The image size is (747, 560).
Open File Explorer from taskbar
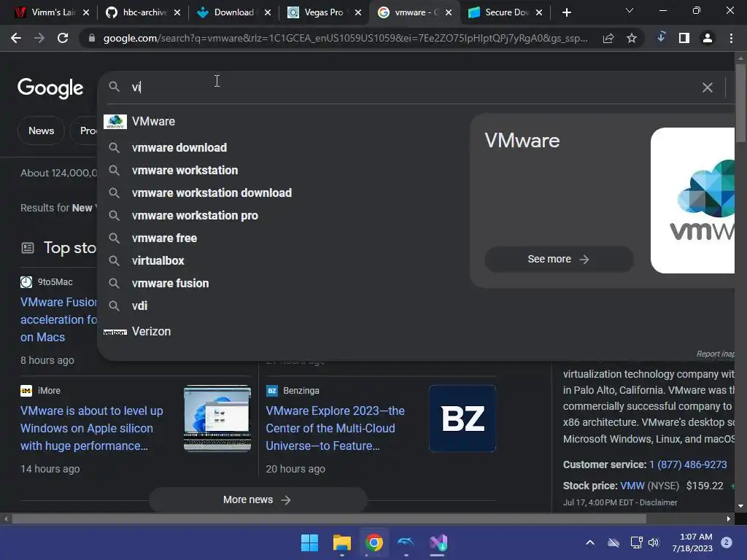click(341, 542)
